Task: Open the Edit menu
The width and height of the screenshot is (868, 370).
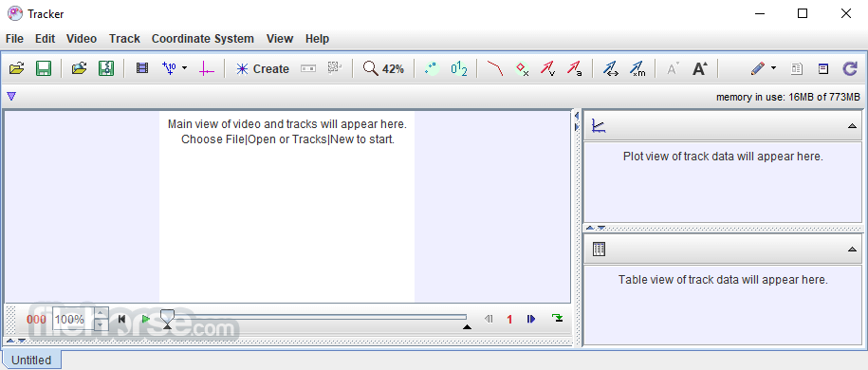Action: [x=45, y=39]
